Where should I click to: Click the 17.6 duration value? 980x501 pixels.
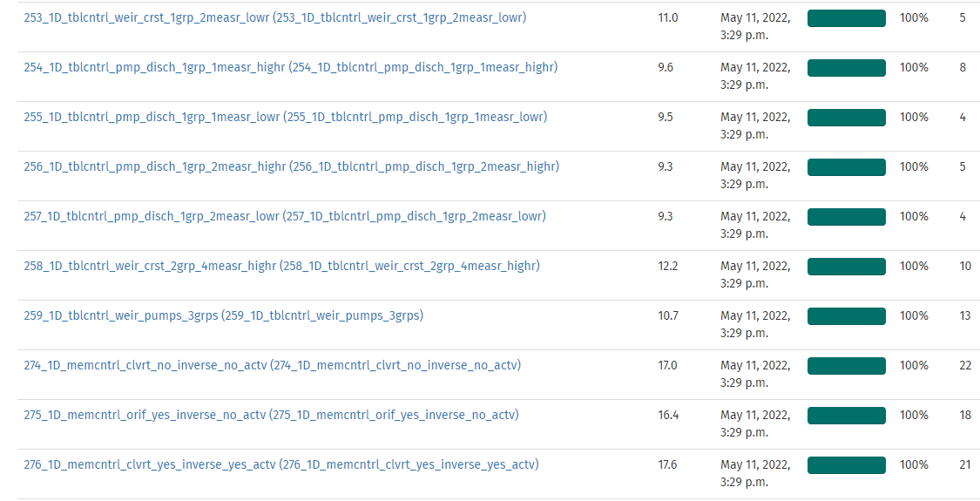(667, 464)
